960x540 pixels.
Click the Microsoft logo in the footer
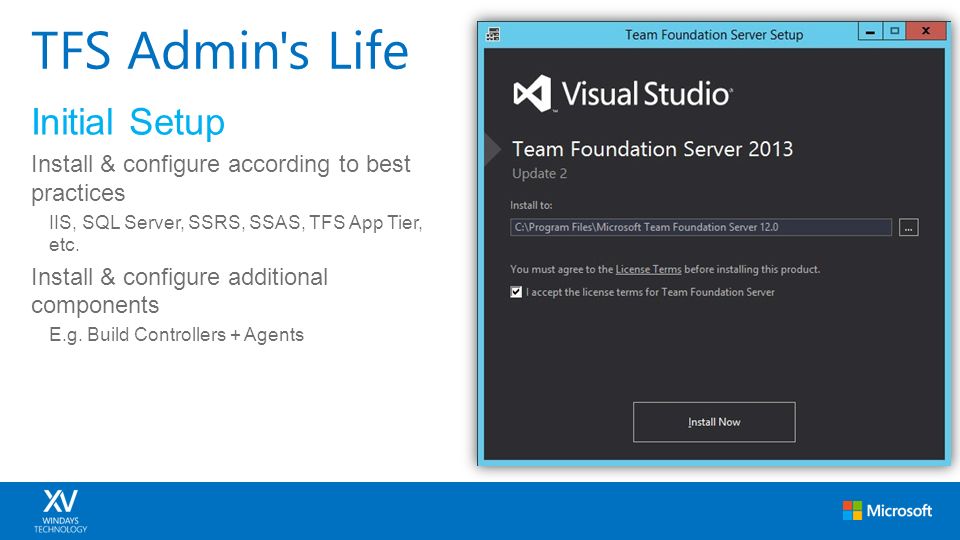pyautogui.click(x=887, y=511)
